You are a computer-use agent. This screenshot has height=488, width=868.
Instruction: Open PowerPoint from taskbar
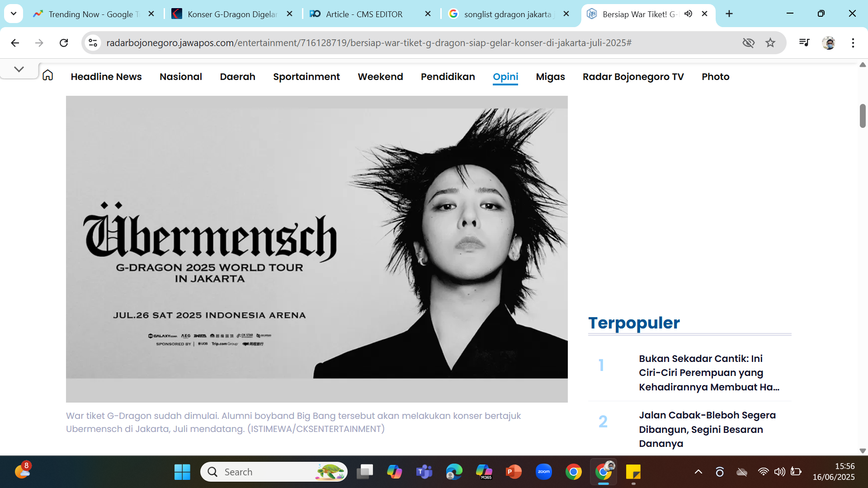(514, 472)
